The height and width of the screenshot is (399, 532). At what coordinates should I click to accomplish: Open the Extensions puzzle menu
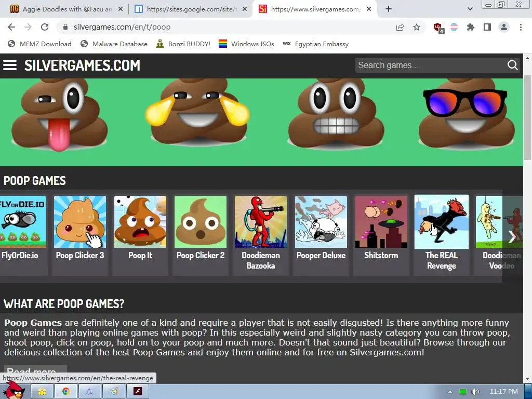pyautogui.click(x=471, y=27)
